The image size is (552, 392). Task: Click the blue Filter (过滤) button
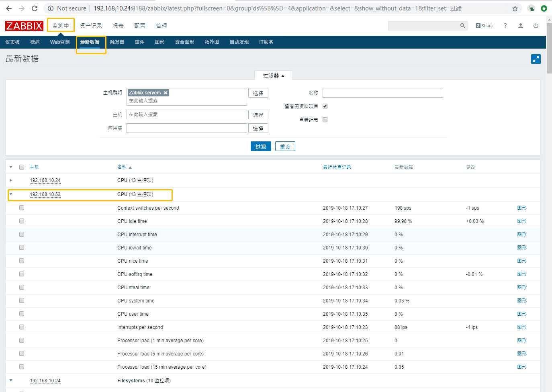pos(261,147)
